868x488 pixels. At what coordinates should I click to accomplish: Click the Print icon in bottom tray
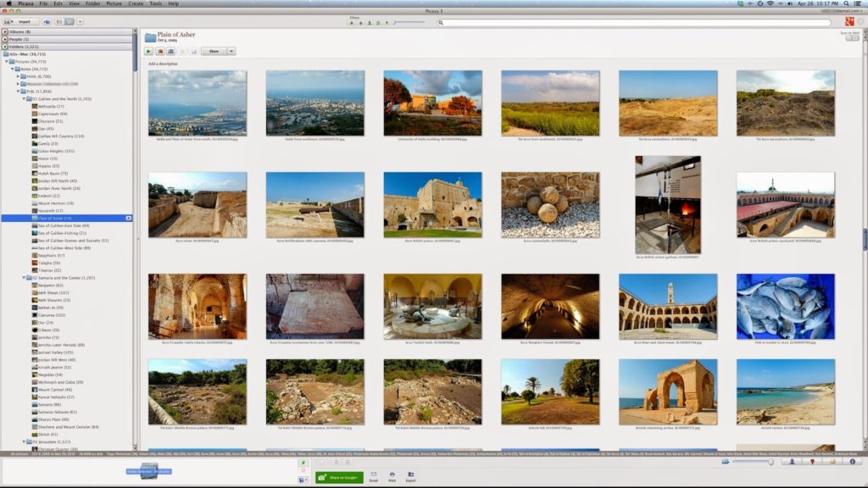pyautogui.click(x=392, y=477)
